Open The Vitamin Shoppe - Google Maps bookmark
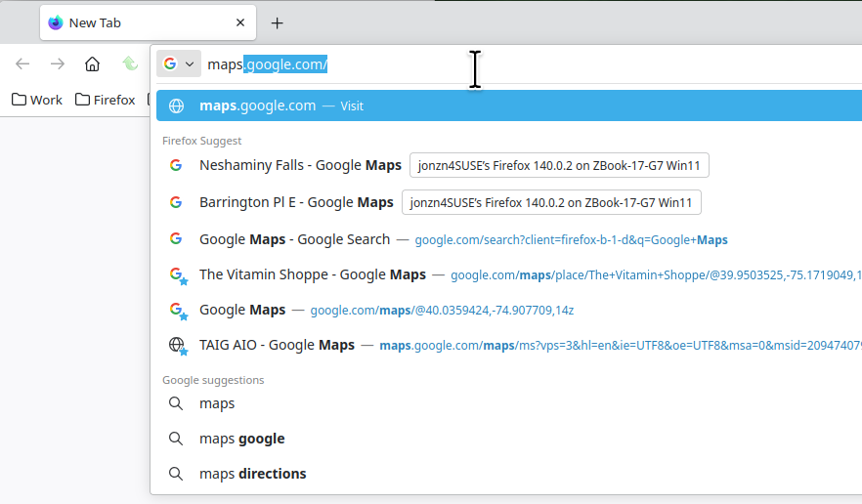The width and height of the screenshot is (862, 504). [x=509, y=274]
